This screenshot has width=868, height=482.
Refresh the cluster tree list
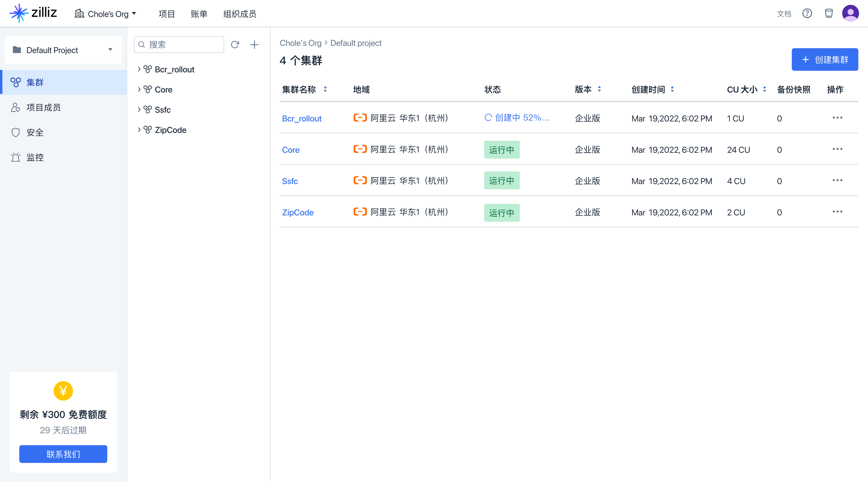click(235, 44)
